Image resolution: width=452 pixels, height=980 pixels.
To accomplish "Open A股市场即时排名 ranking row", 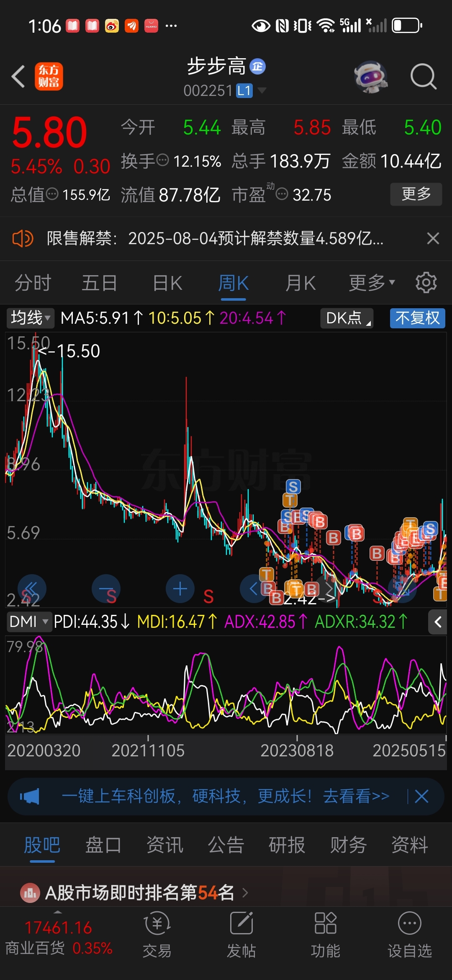I will click(x=226, y=892).
